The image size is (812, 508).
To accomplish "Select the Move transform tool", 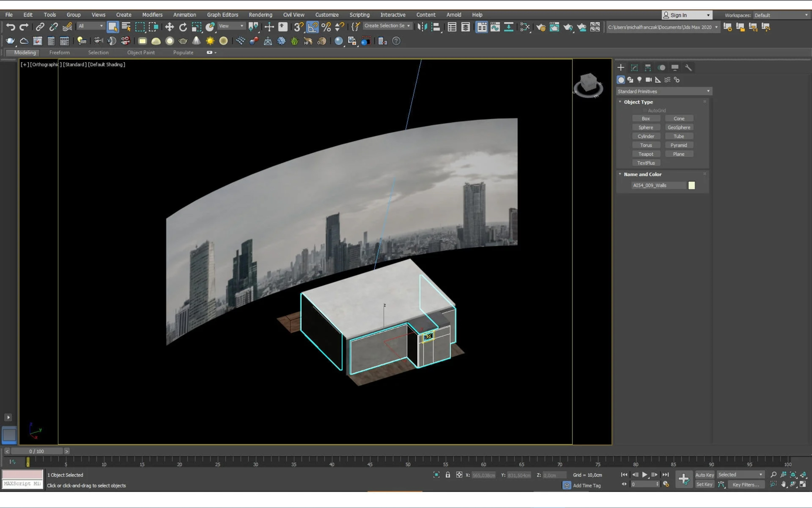I will click(169, 27).
